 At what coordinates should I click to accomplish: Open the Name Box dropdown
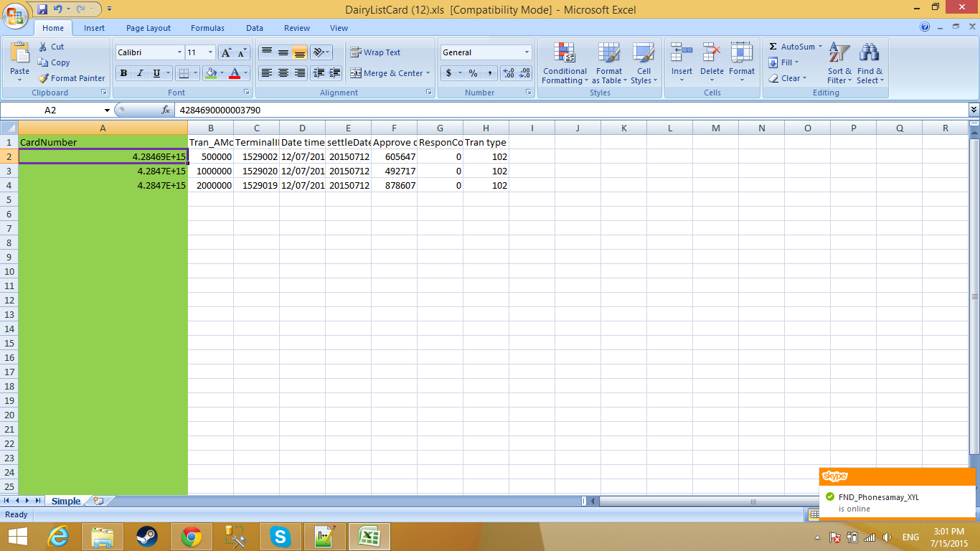pyautogui.click(x=107, y=110)
